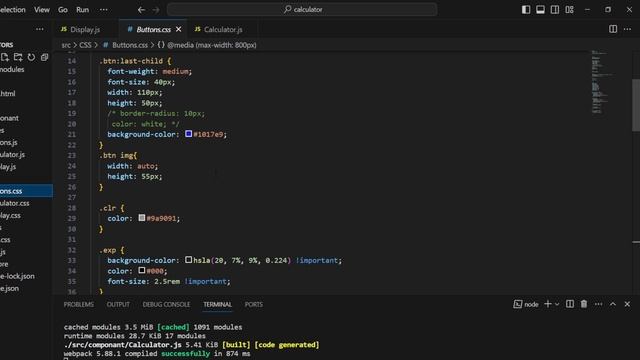Toggle the primary sidebar layout icon
The height and width of the screenshot is (360, 640).
coord(526,9)
